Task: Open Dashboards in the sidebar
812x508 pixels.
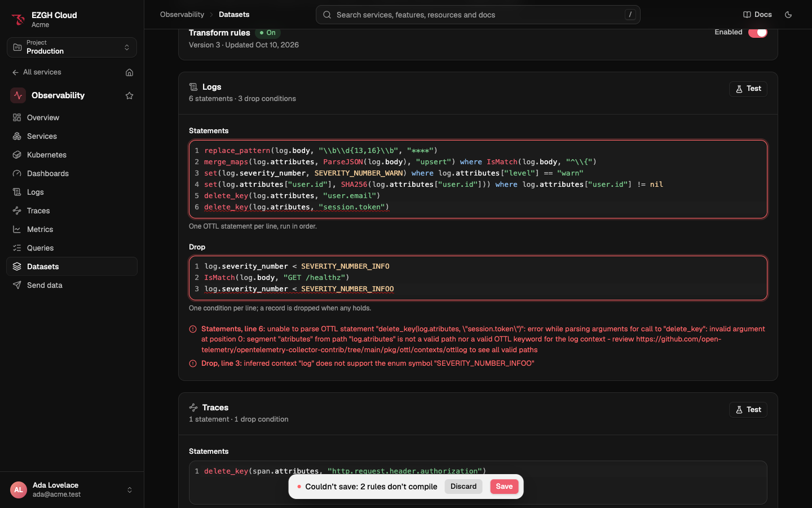Action: click(x=72, y=173)
